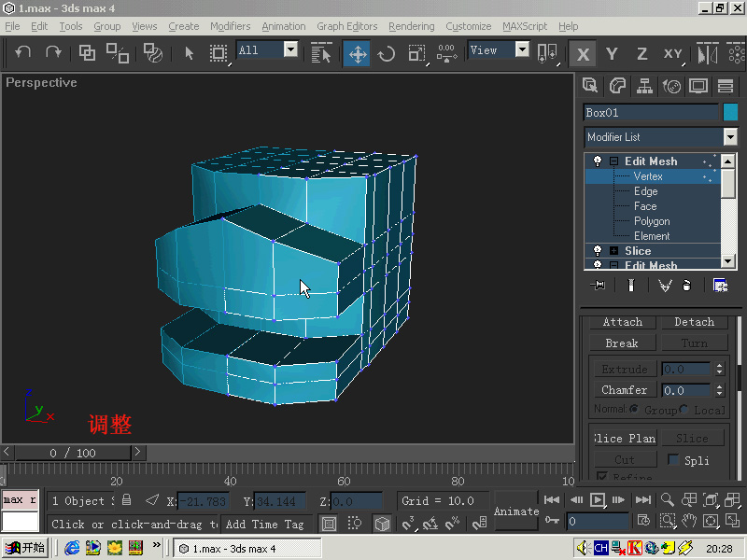Open the Customize menu
747x560 pixels.
click(469, 26)
